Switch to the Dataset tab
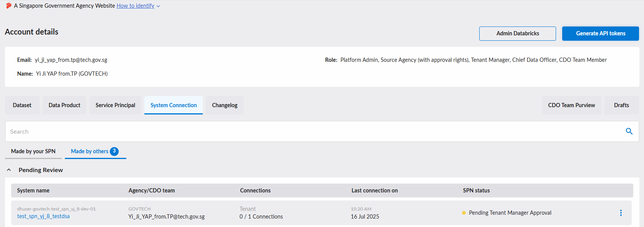The width and height of the screenshot is (644, 227). (22, 105)
